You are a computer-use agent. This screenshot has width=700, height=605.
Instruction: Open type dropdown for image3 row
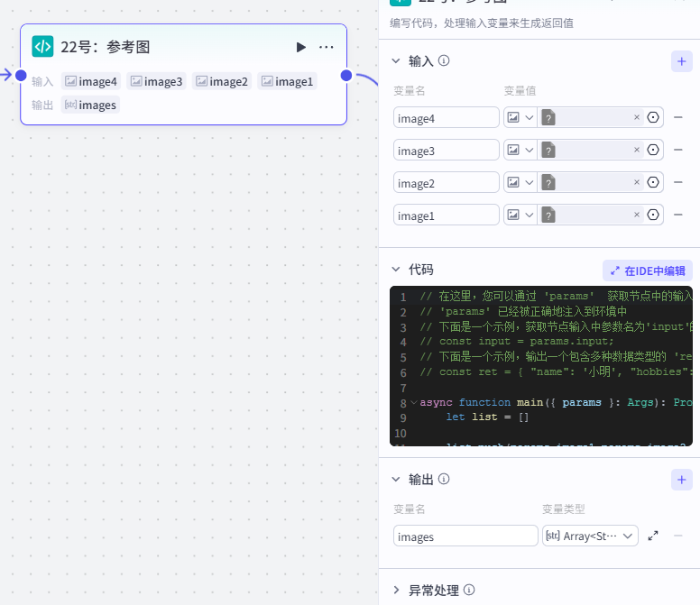520,151
